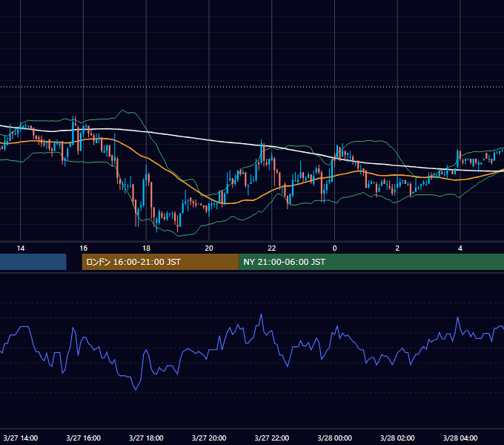The image size is (504, 445).
Task: Click the 20 hour label on chart axis
Action: [x=209, y=248]
